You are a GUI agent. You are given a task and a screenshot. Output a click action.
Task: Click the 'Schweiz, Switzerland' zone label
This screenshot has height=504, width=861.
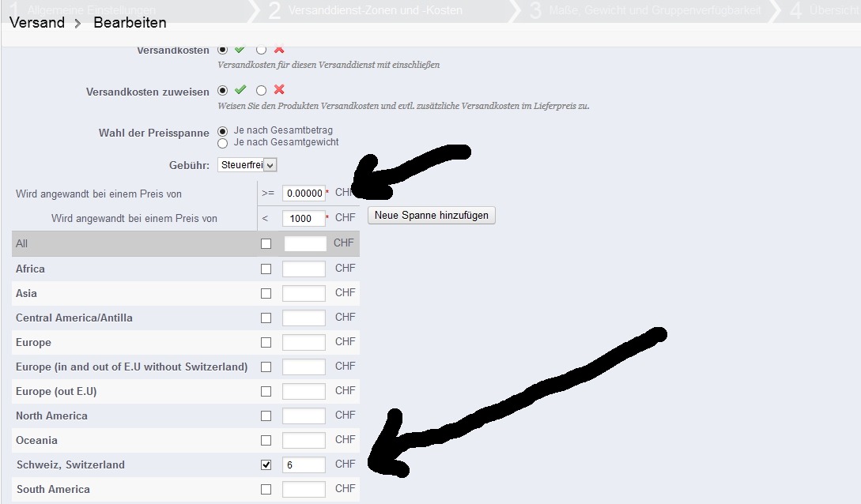70,465
